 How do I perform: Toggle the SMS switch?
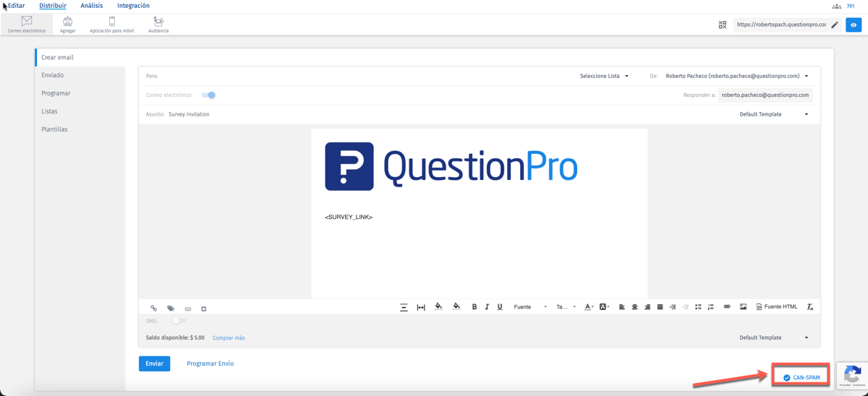coord(179,321)
